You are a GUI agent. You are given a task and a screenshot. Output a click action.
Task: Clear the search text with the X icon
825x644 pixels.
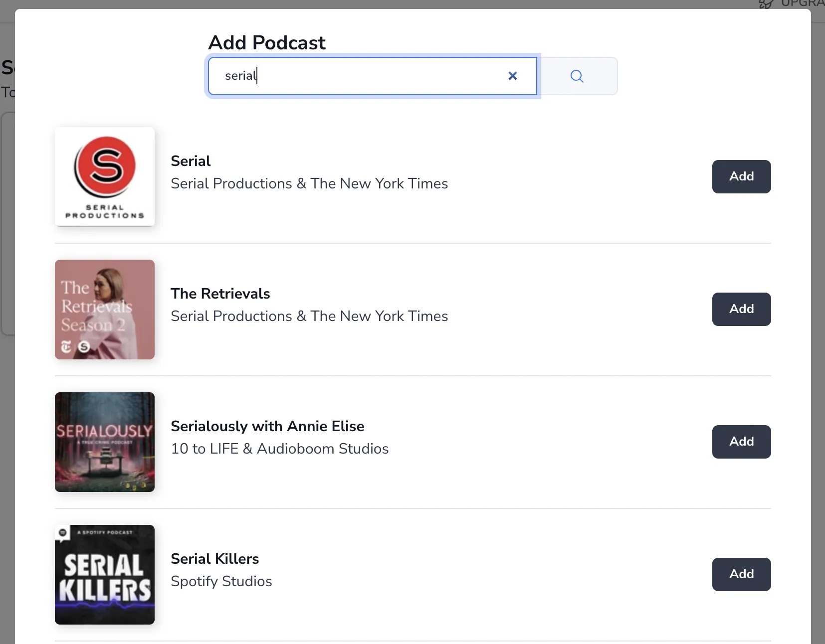[x=512, y=76]
